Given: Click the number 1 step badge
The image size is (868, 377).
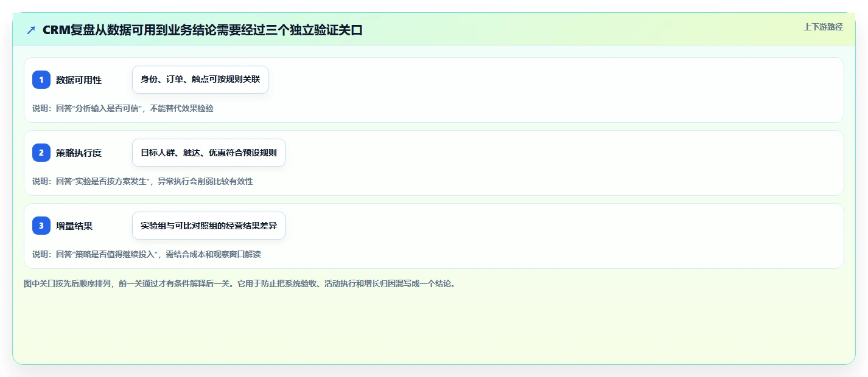Looking at the screenshot, I should (x=41, y=80).
